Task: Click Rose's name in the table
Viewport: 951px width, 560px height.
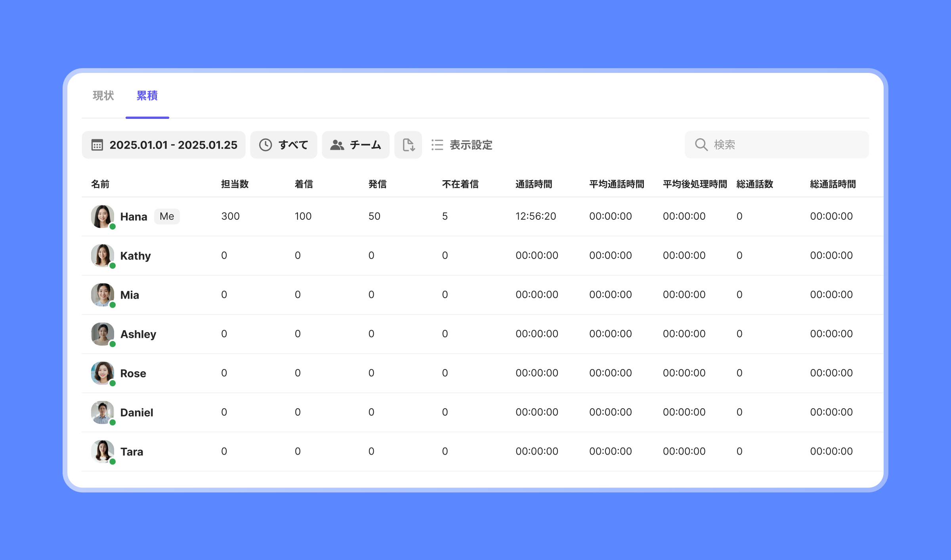Action: pyautogui.click(x=133, y=373)
